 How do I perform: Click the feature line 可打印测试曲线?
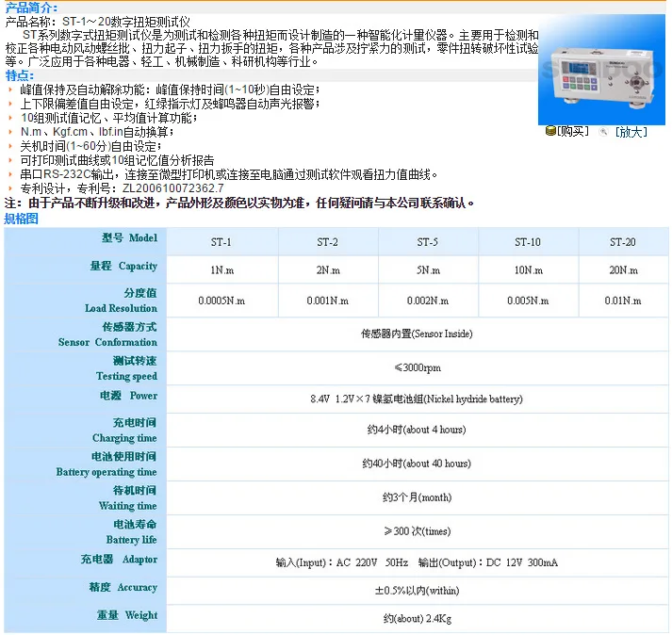point(117,160)
